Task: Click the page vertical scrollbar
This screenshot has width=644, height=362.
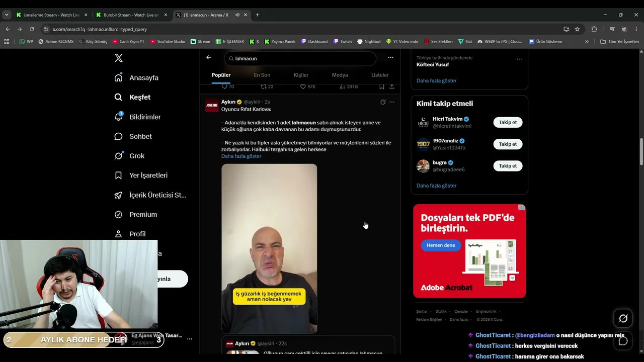Action: 641,151
